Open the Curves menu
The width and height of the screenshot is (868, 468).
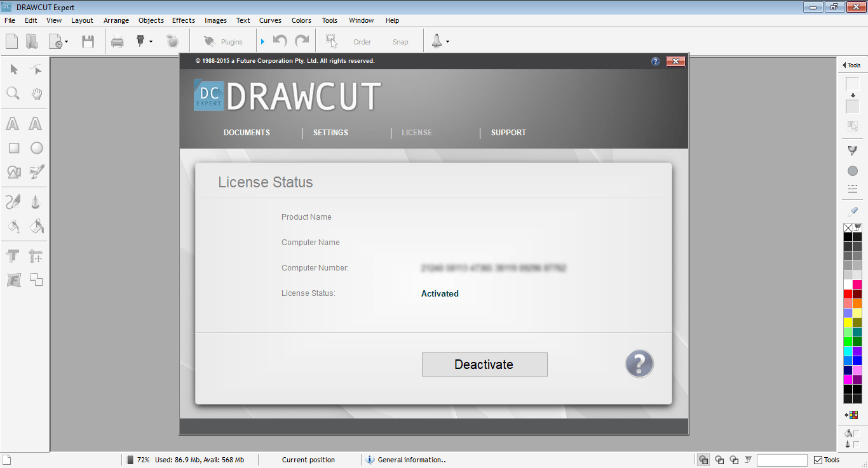pos(270,20)
